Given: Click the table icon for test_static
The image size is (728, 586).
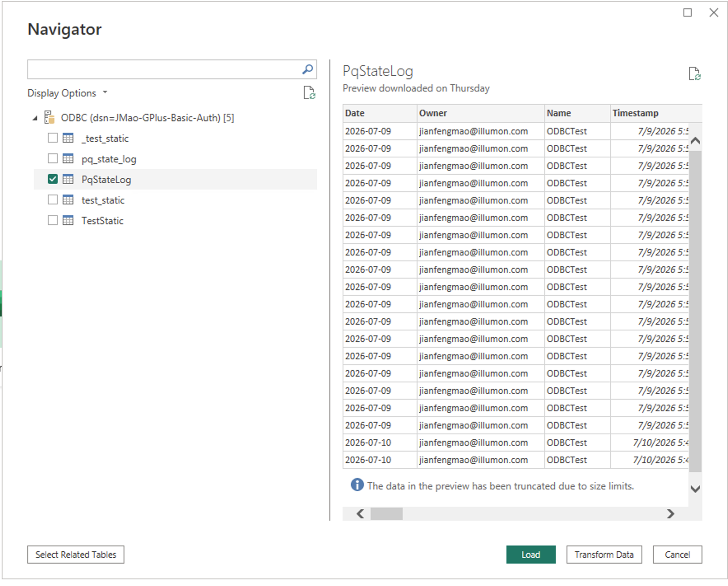Looking at the screenshot, I should (x=68, y=200).
